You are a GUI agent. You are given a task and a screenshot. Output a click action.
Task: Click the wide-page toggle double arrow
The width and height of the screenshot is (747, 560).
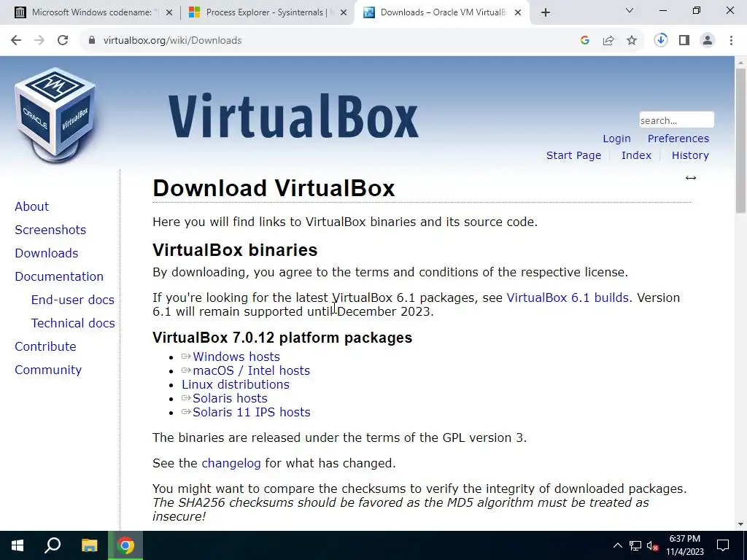point(691,178)
